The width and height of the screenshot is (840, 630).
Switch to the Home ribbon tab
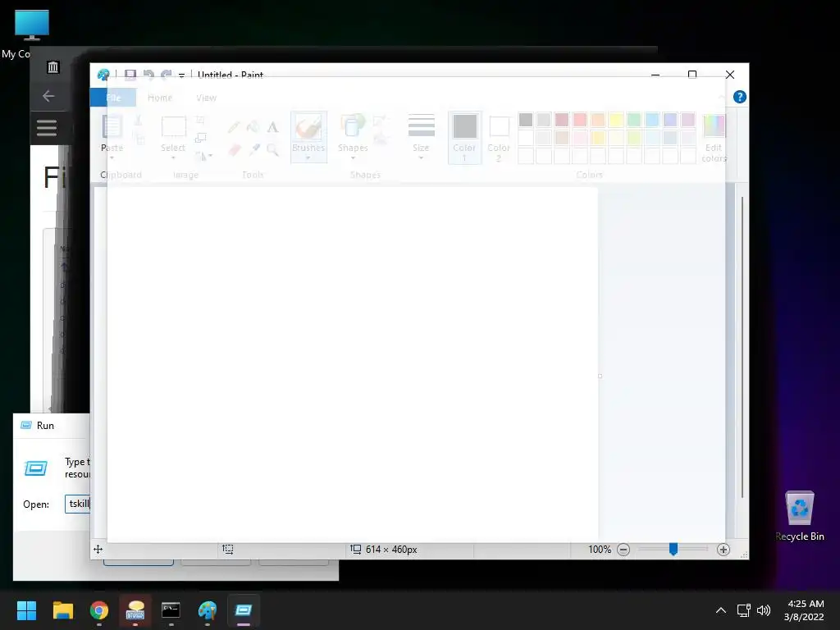pyautogui.click(x=160, y=98)
